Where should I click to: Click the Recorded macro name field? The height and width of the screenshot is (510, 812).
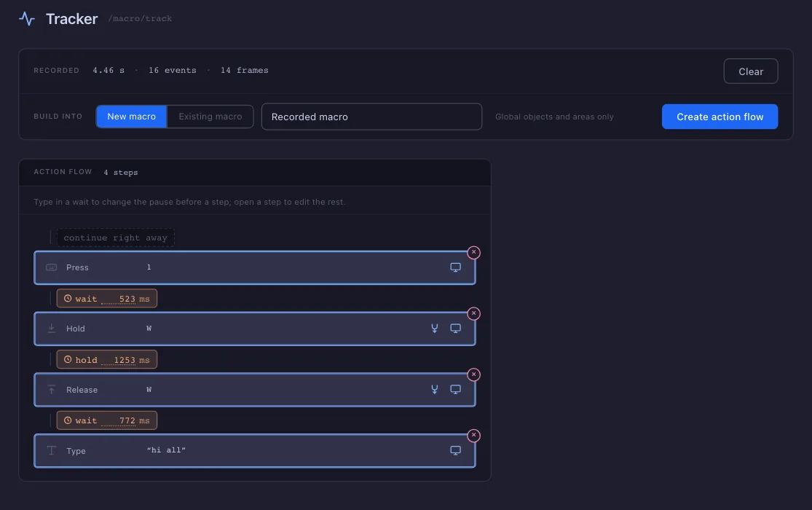coord(372,117)
